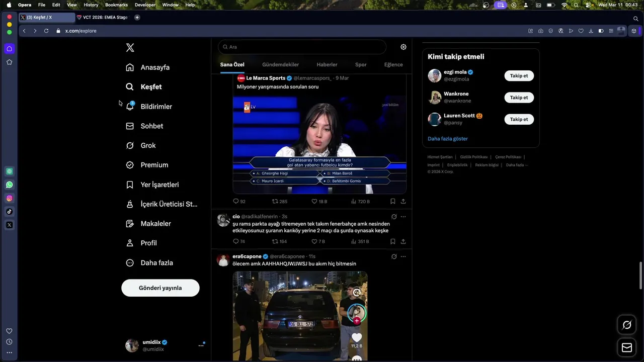Click Gönderi yayınla button
The height and width of the screenshot is (362, 644).
pyautogui.click(x=160, y=288)
